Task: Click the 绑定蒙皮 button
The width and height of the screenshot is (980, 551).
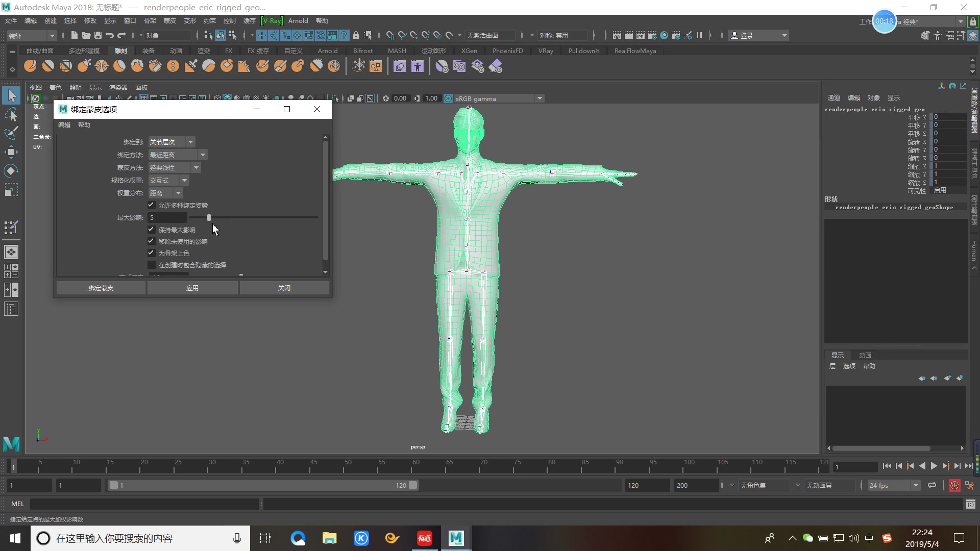Action: [x=101, y=288]
